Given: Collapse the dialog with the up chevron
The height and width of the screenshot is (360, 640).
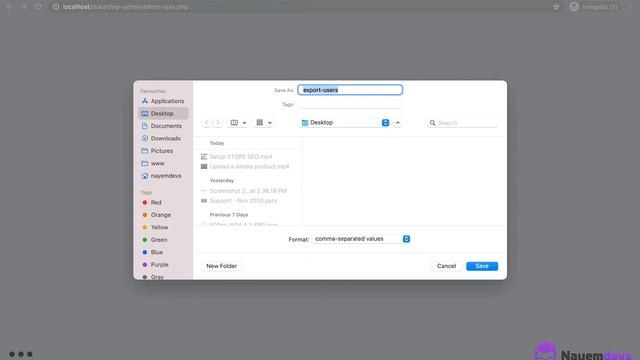Looking at the screenshot, I should point(398,123).
